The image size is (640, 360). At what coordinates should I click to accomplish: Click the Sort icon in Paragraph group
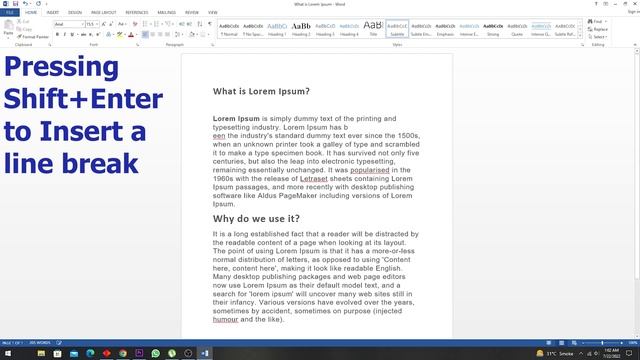point(200,24)
